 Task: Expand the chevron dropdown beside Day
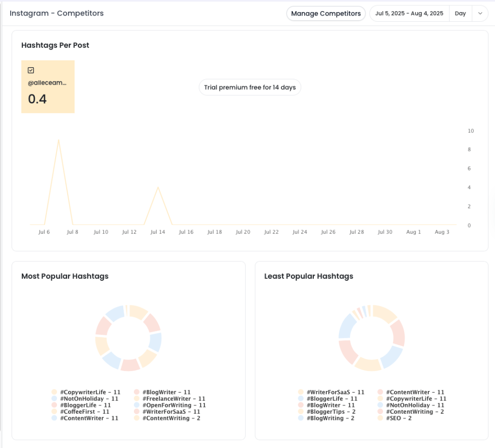(x=480, y=14)
